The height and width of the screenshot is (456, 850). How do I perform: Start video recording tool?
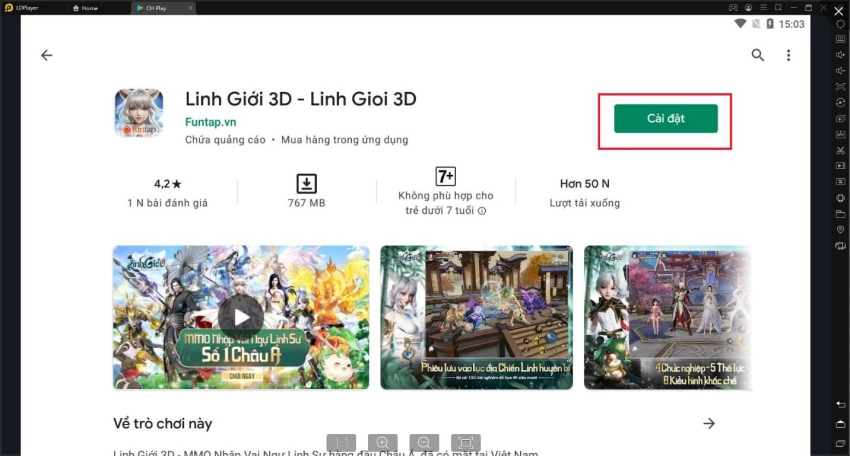840,166
